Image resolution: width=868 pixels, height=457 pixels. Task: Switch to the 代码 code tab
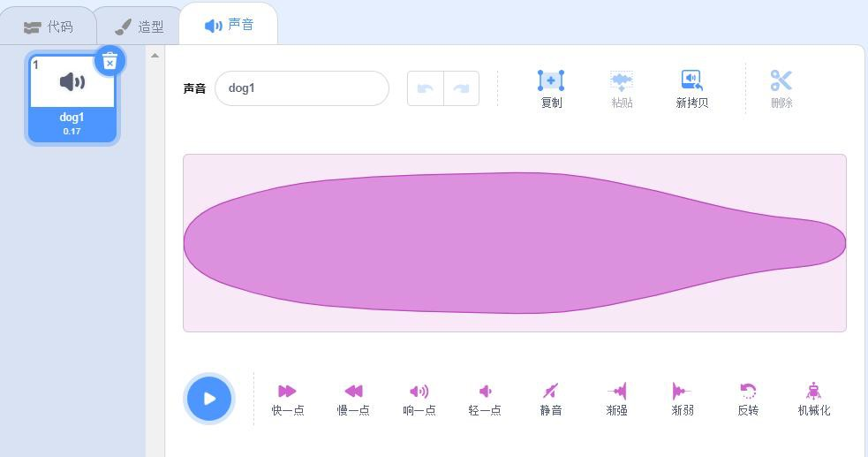49,27
